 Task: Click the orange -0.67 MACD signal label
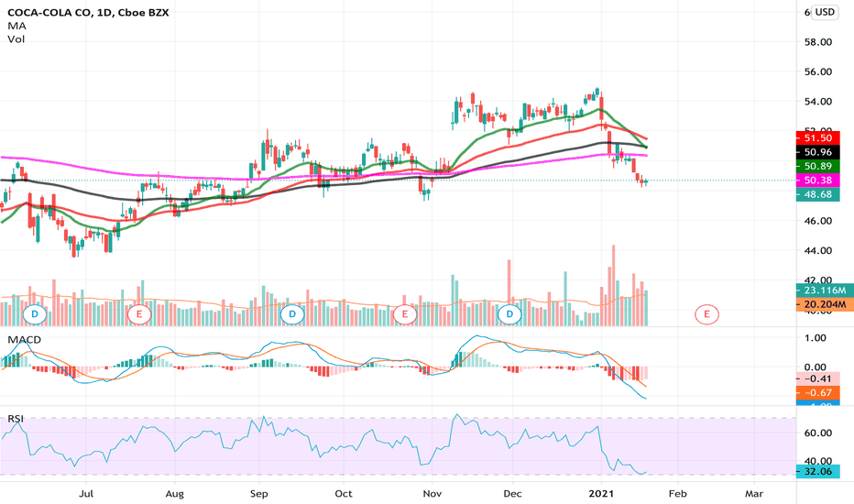[x=817, y=393]
